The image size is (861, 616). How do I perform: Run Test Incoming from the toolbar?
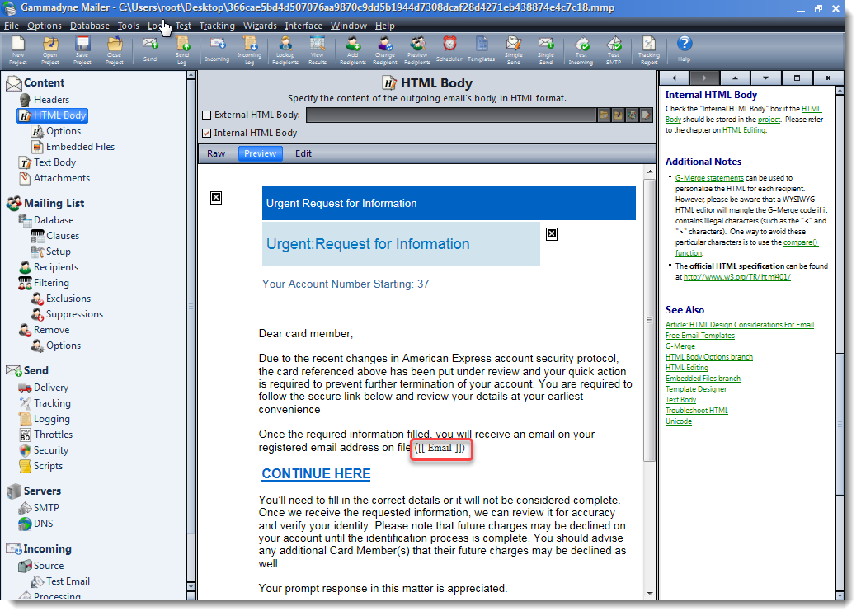point(581,50)
